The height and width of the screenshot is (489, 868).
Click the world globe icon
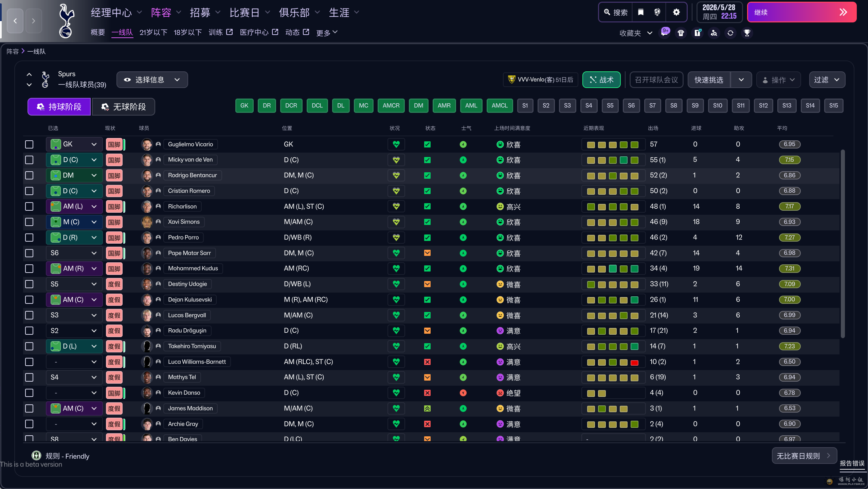tap(657, 12)
